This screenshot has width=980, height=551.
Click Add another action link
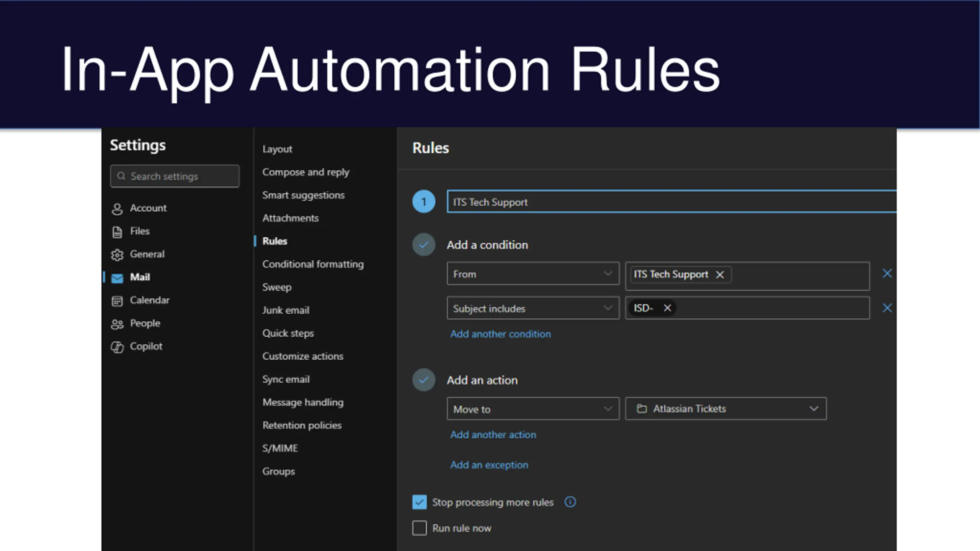[493, 435]
